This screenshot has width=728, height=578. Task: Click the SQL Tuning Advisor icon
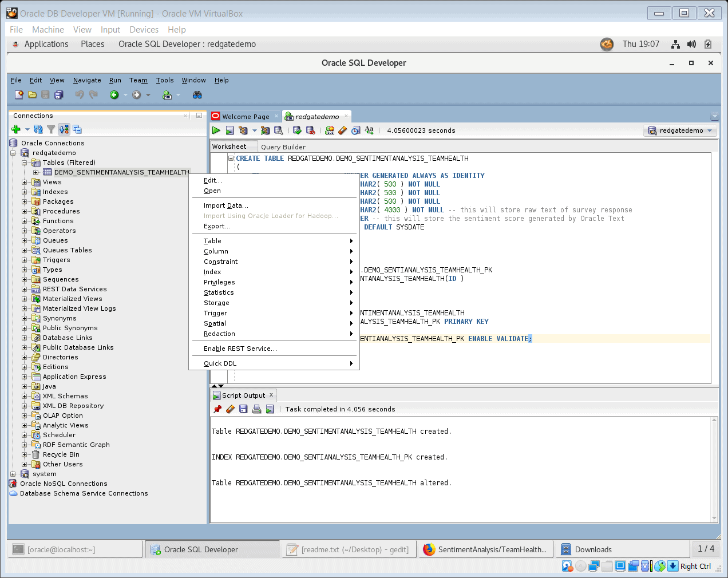coord(279,130)
